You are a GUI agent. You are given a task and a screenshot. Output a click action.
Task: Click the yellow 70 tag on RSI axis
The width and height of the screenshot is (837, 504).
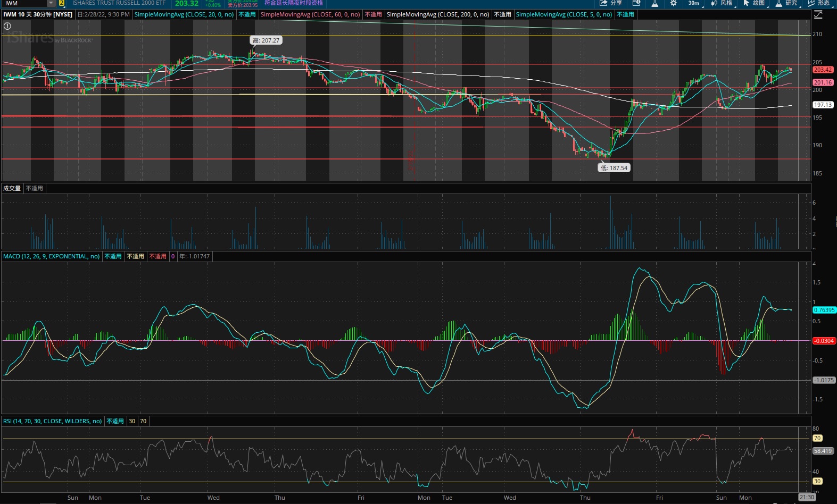click(817, 438)
